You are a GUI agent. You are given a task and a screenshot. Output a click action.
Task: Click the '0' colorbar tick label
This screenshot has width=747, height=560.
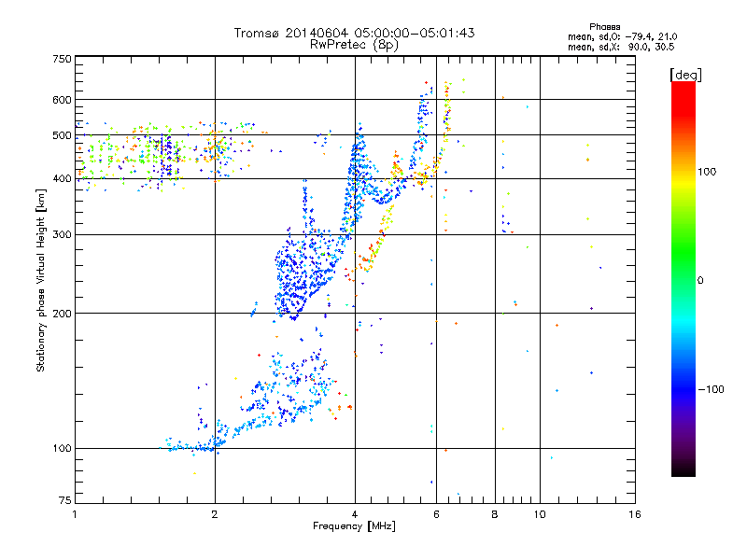[700, 281]
